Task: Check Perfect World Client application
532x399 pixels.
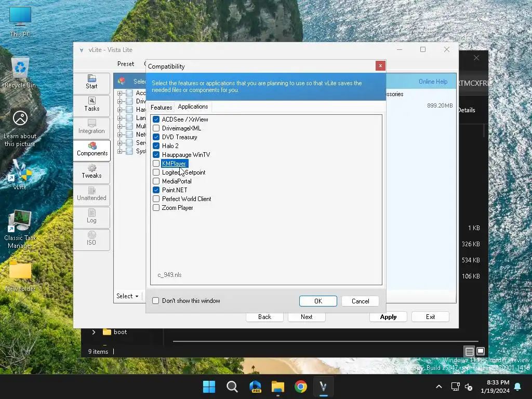Action: 156,199
